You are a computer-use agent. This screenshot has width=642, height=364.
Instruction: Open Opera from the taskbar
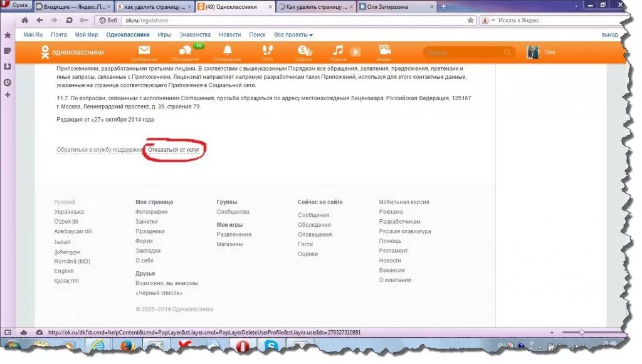pos(243,346)
